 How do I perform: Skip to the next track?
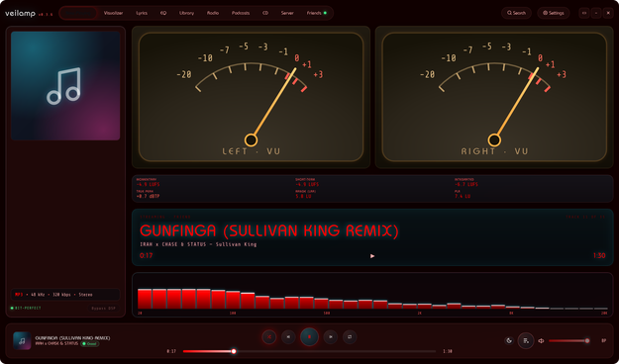coord(331,337)
